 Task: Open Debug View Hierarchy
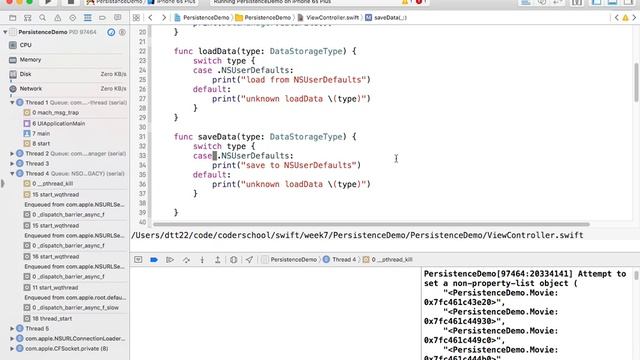click(x=233, y=260)
